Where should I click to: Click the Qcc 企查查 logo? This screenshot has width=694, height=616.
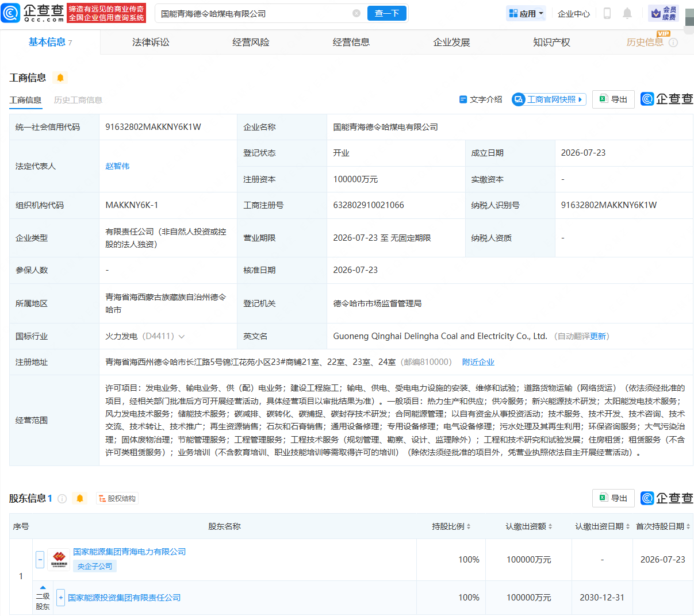click(x=33, y=13)
